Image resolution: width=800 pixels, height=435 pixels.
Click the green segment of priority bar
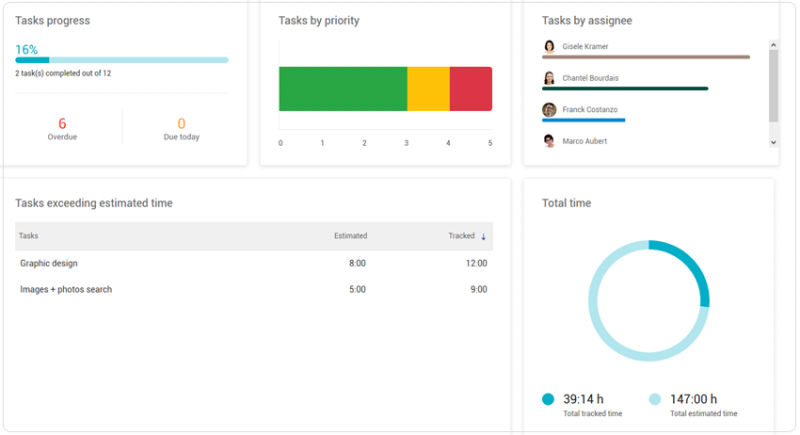[x=342, y=89]
